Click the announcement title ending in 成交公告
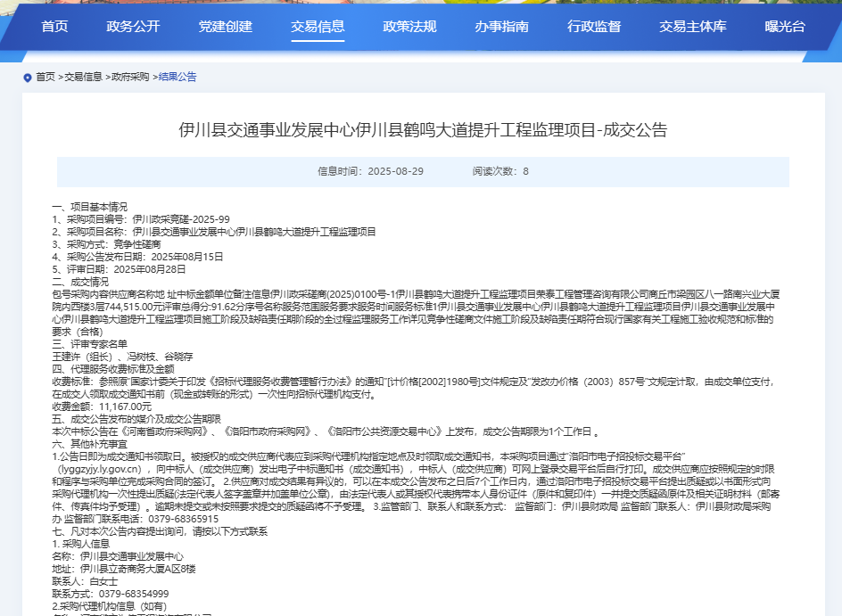 point(423,130)
